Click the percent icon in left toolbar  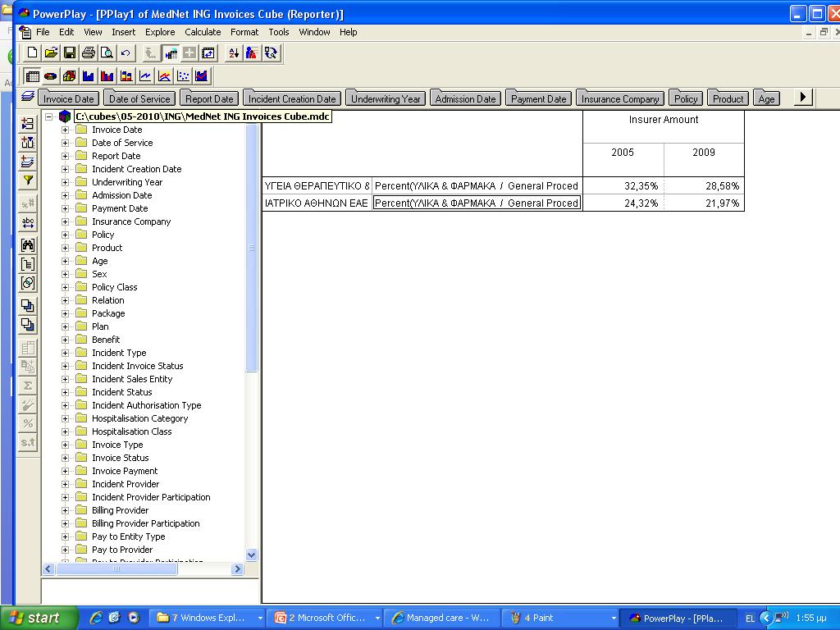tap(28, 423)
